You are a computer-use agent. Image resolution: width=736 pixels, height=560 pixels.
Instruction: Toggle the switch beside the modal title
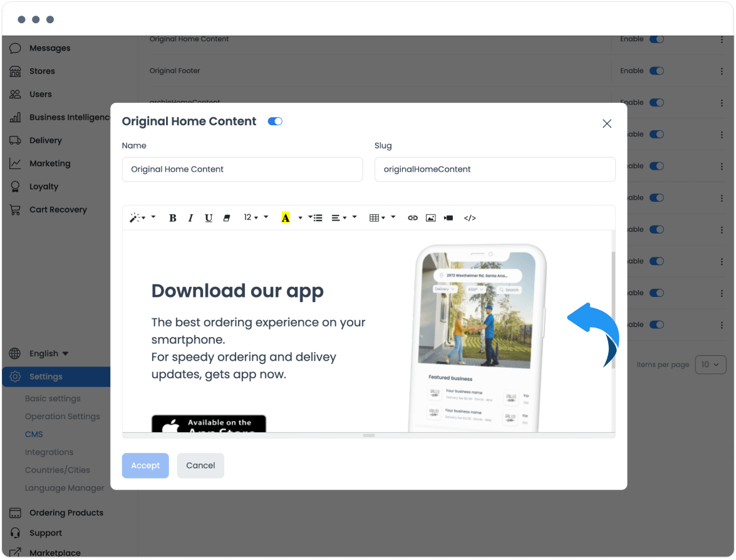coord(275,122)
